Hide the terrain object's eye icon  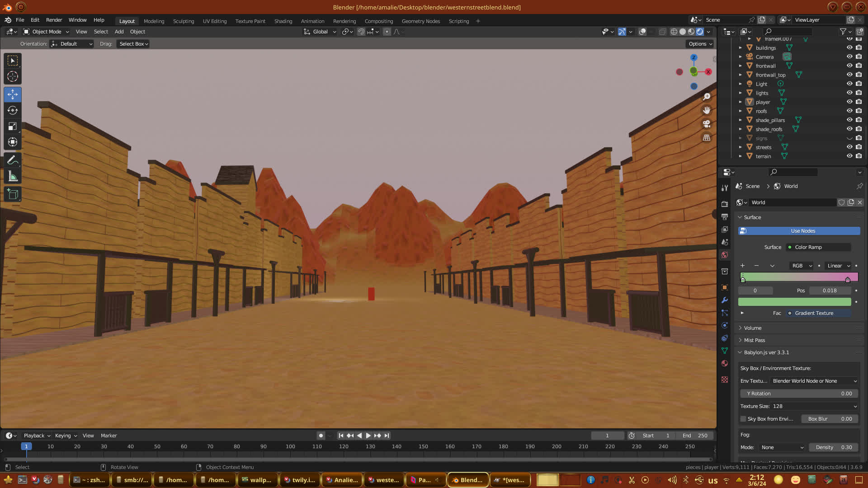849,156
